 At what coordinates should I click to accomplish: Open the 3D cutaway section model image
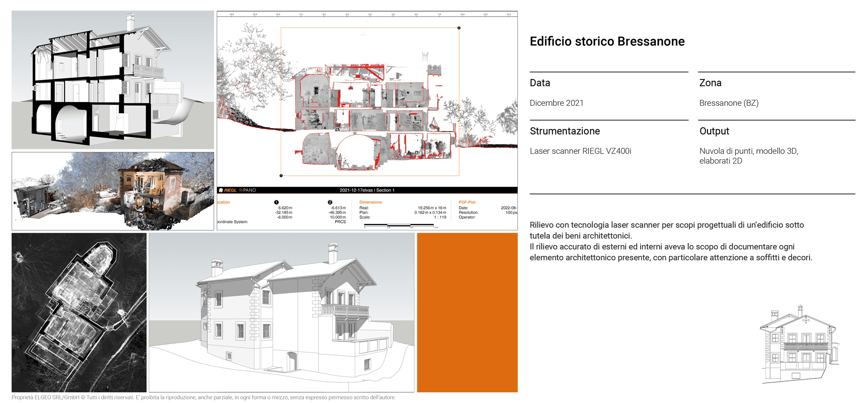[113, 80]
